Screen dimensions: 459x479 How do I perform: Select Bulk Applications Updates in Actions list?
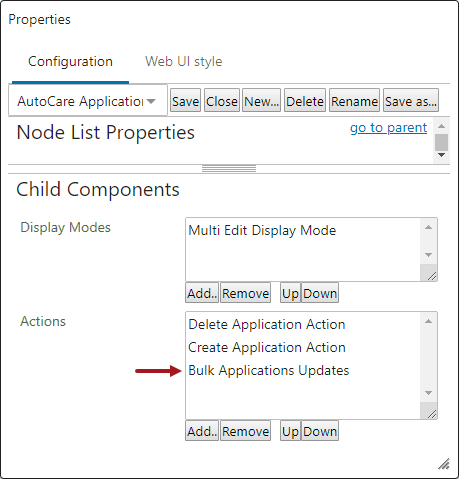(x=269, y=370)
